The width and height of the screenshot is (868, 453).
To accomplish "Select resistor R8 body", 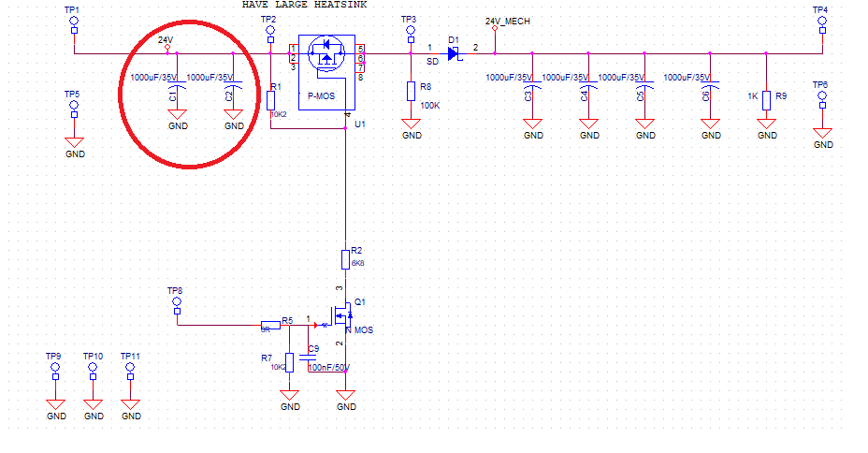I will pos(411,92).
